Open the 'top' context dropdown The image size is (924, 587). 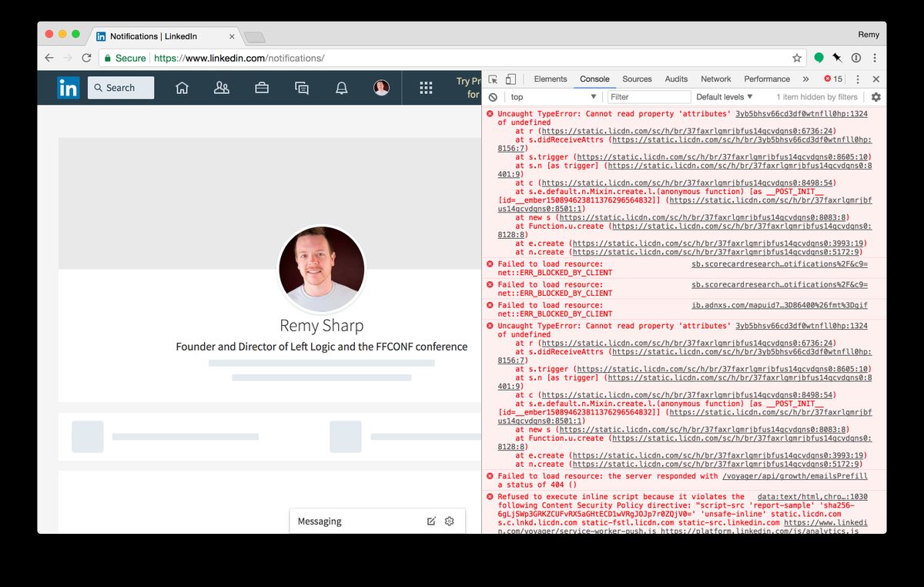pos(554,97)
